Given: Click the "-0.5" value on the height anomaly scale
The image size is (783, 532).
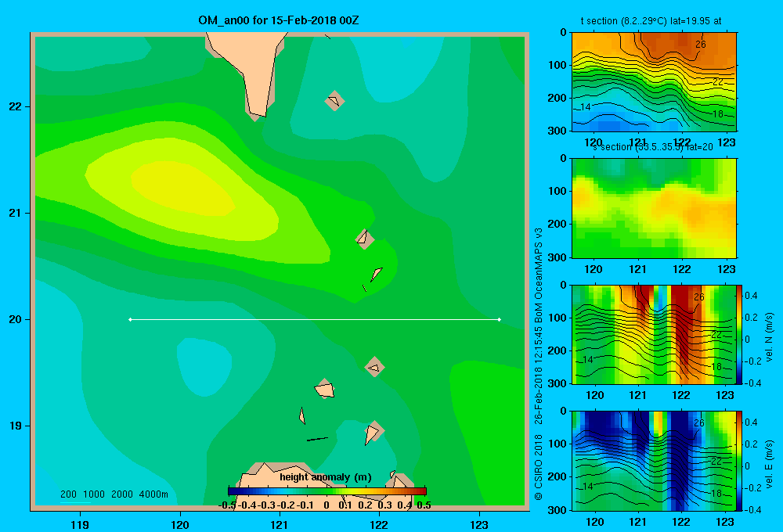Looking at the screenshot, I should coord(227,505).
